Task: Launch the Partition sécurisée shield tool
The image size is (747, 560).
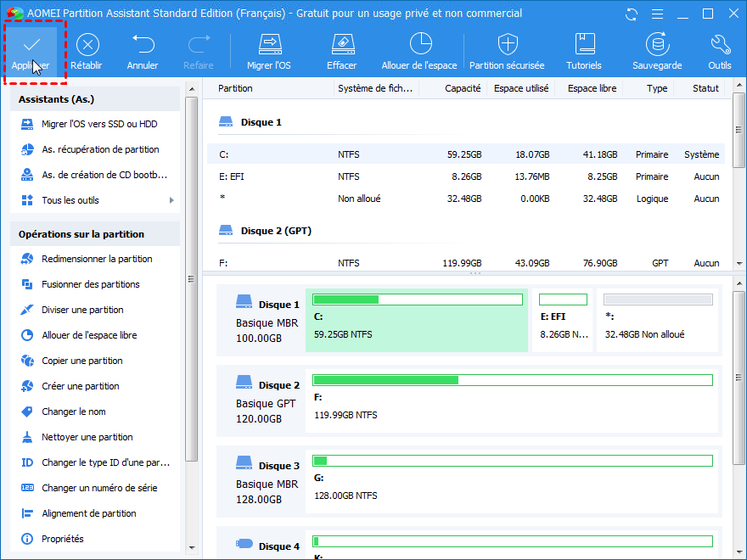Action: click(507, 52)
